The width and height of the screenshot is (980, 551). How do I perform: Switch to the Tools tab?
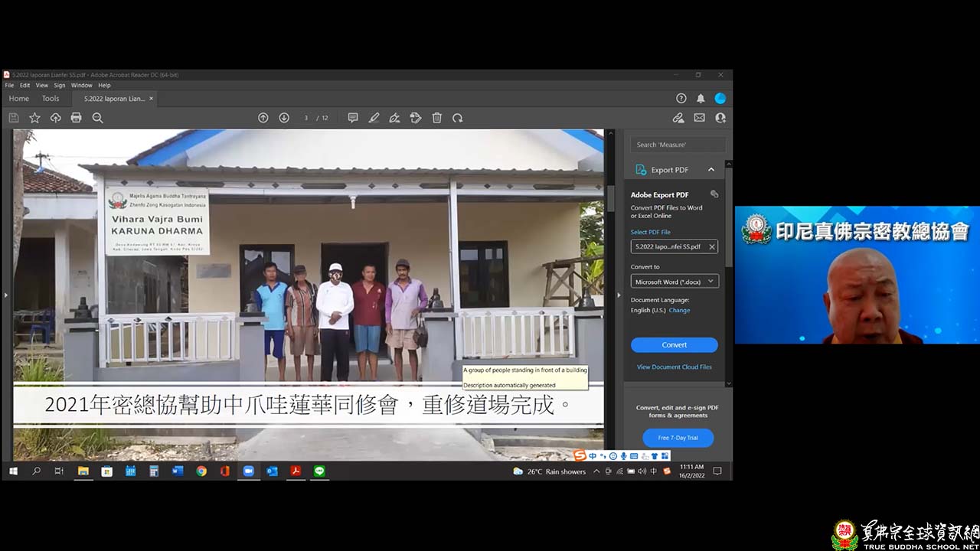pyautogui.click(x=51, y=99)
